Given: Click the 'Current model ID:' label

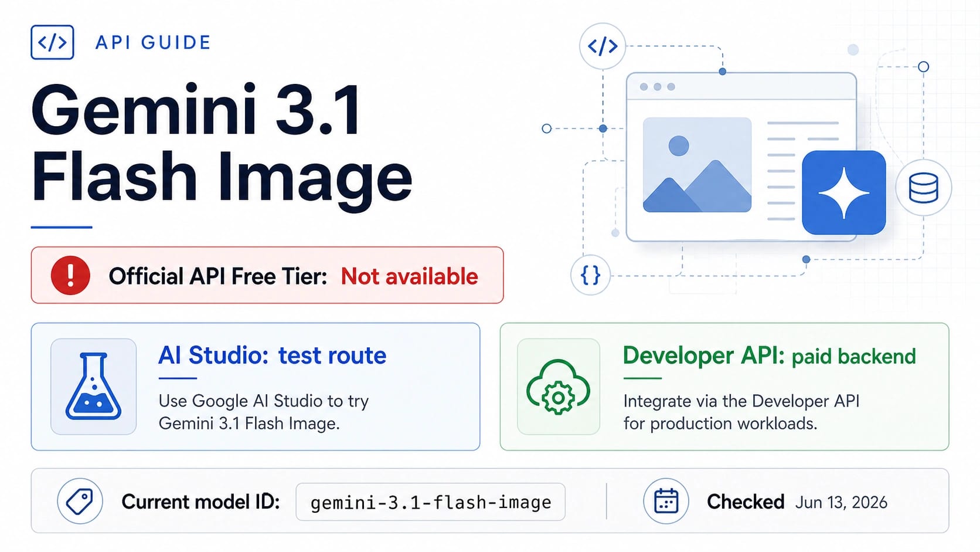Looking at the screenshot, I should tap(200, 502).
